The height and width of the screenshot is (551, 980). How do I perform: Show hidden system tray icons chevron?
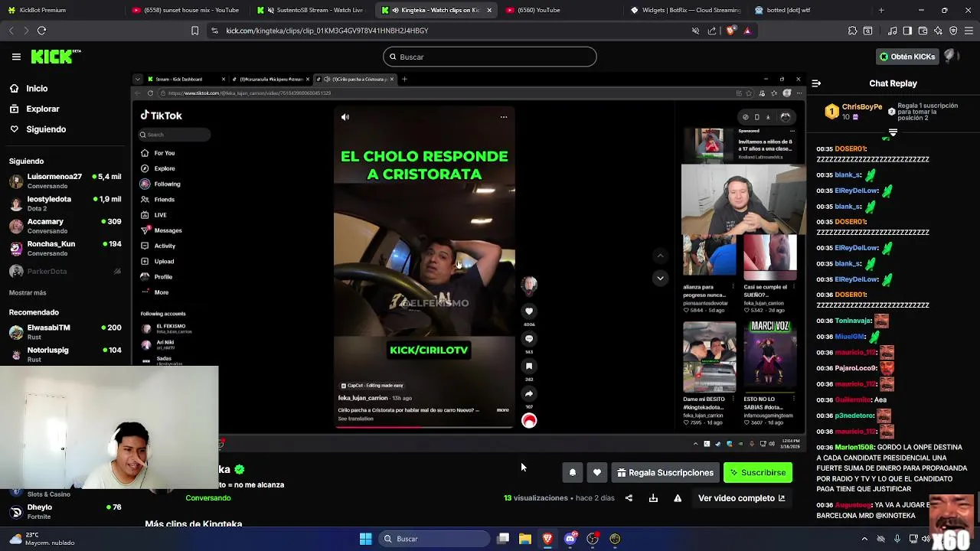pyautogui.click(x=864, y=539)
